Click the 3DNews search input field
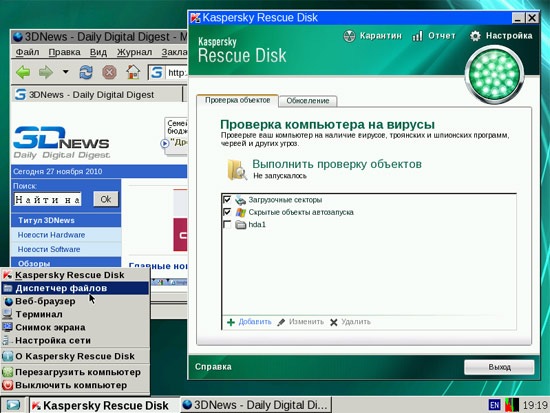This screenshot has height=413, width=550. click(47, 200)
